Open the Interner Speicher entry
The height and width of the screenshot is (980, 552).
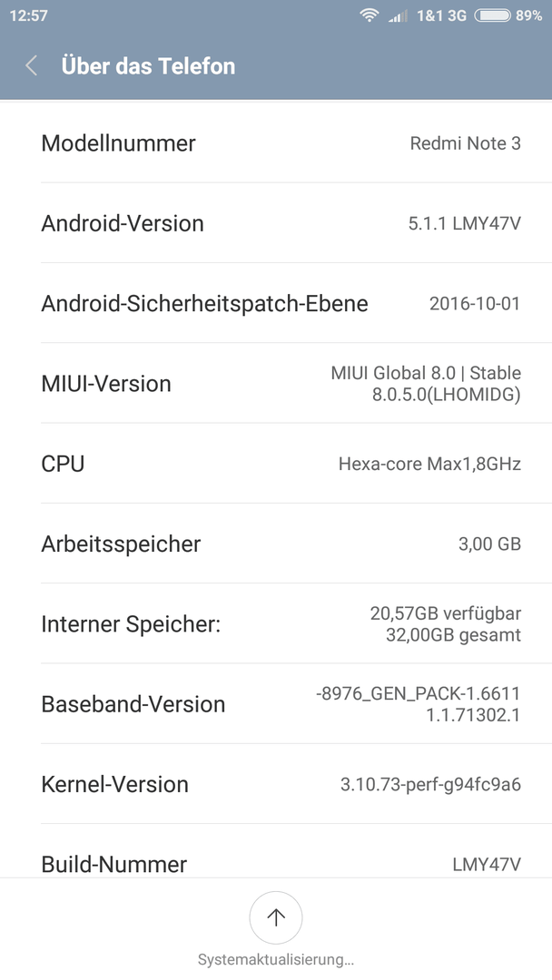[x=276, y=623]
